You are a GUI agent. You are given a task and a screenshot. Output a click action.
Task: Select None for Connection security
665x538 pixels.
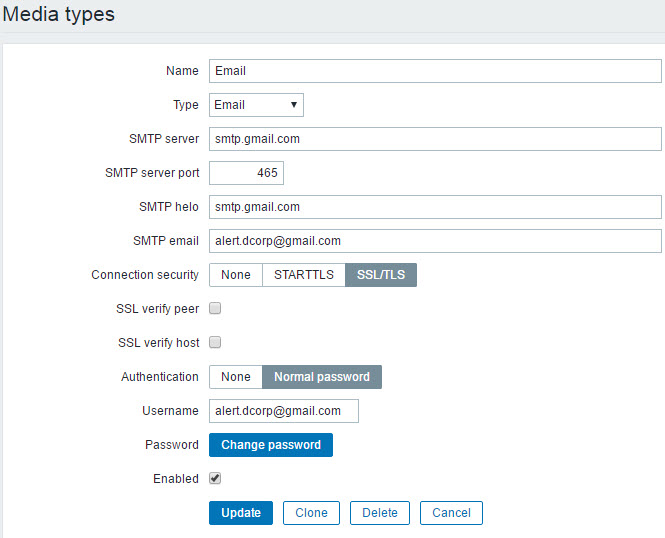click(x=236, y=275)
